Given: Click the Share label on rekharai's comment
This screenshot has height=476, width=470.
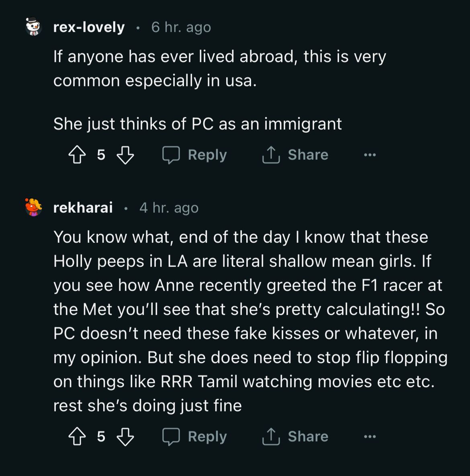Looking at the screenshot, I should pos(308,437).
